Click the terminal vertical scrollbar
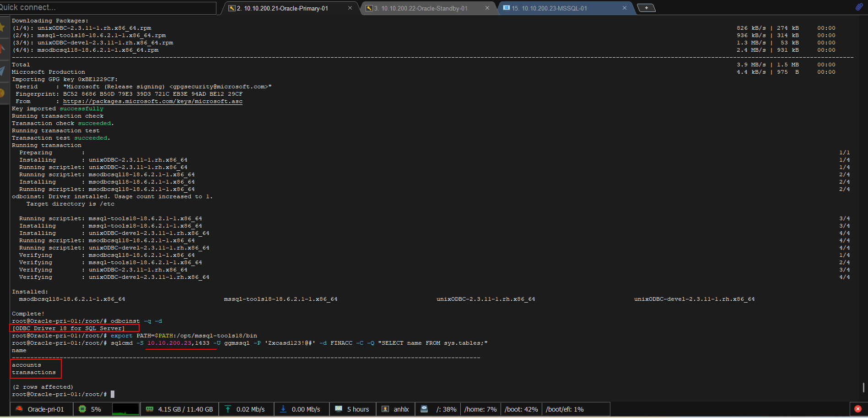Viewport: 868px width, 418px height. pyautogui.click(x=863, y=387)
